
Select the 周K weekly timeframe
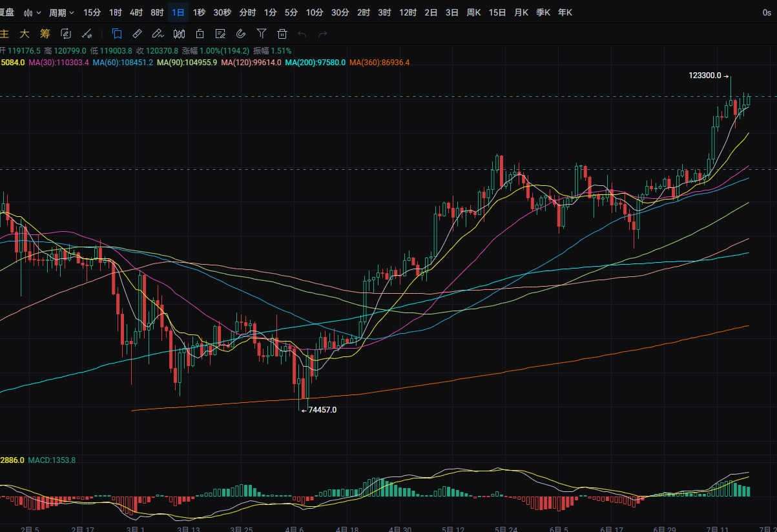[x=473, y=12]
